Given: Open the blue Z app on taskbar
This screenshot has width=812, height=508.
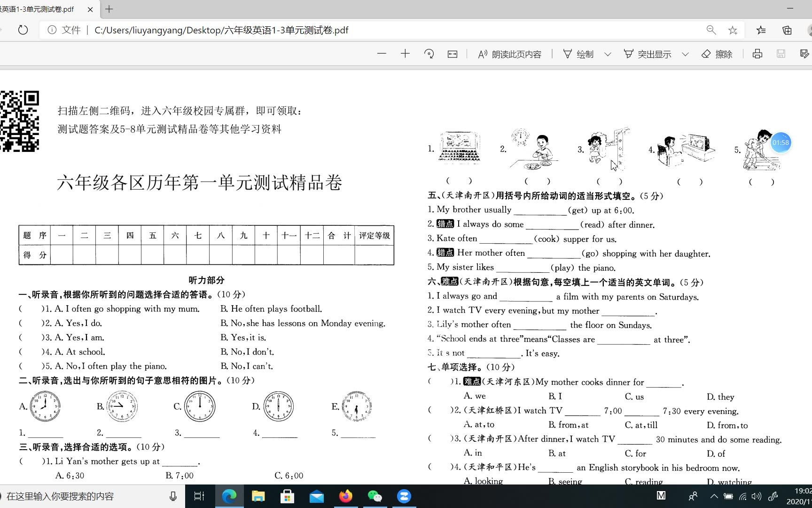Looking at the screenshot, I should pos(404,496).
